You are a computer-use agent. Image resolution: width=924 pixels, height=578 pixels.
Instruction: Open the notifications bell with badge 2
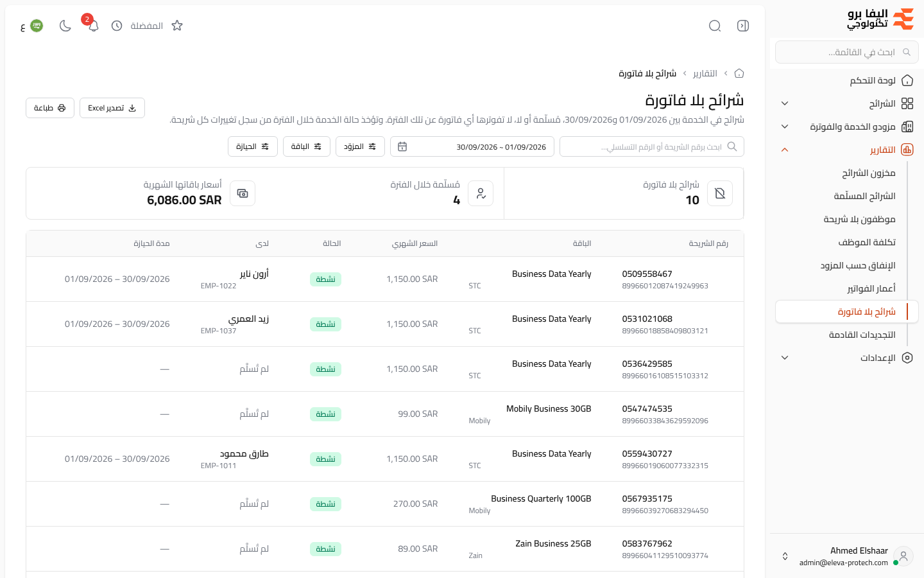[93, 26]
